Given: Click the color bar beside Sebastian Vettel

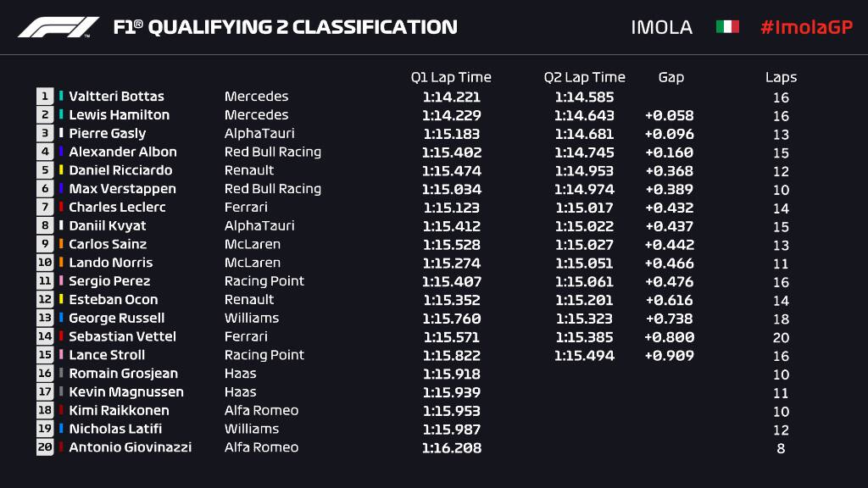Looking at the screenshot, I should 61,336.
